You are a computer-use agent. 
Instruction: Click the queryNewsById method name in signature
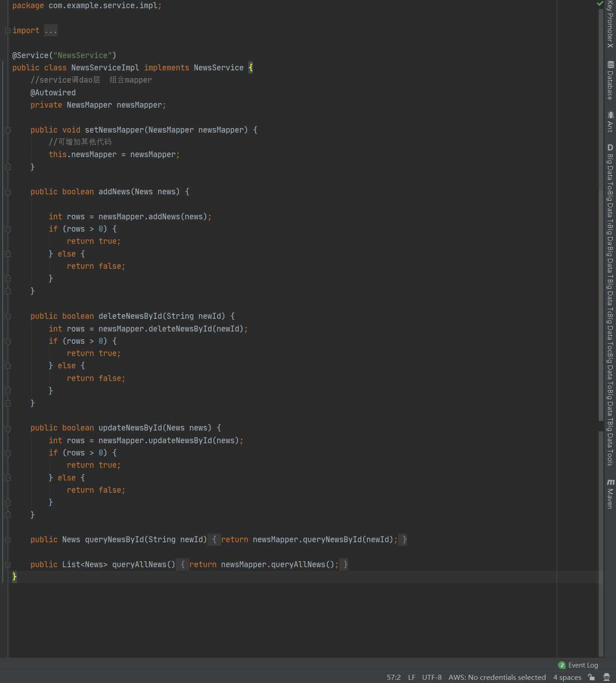click(x=114, y=539)
